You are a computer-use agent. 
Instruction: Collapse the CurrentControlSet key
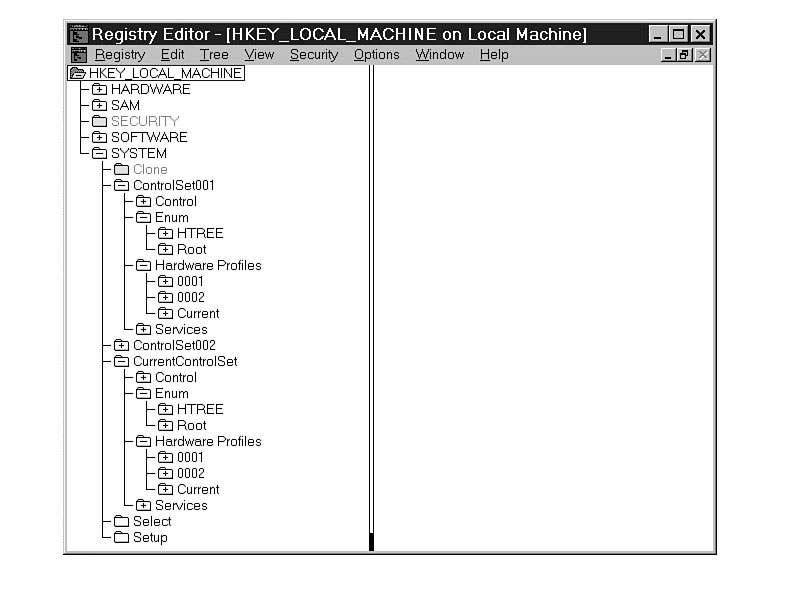(121, 361)
